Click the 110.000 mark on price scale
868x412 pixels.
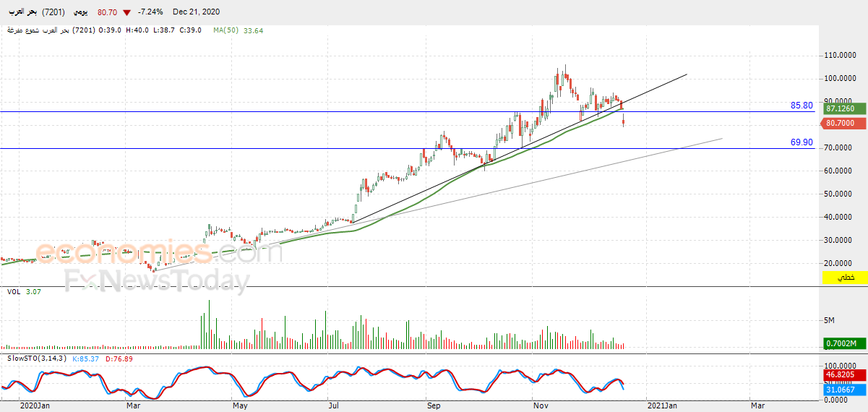click(x=839, y=55)
